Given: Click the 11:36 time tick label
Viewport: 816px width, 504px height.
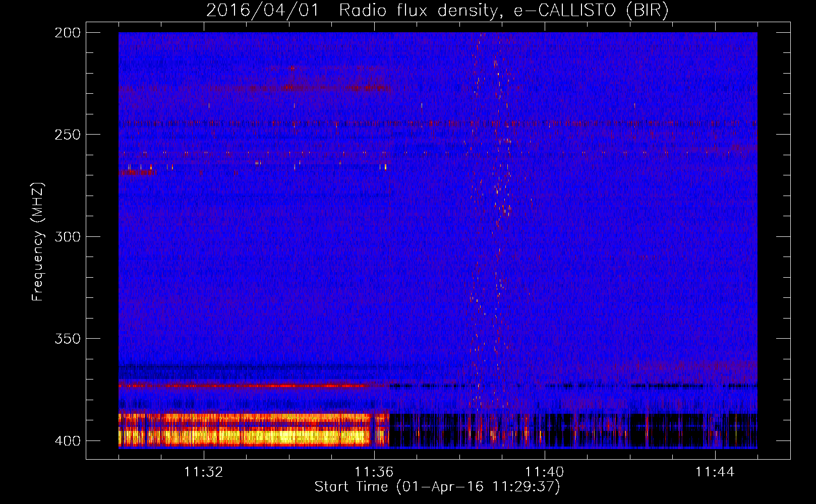Looking at the screenshot, I should point(374,472).
